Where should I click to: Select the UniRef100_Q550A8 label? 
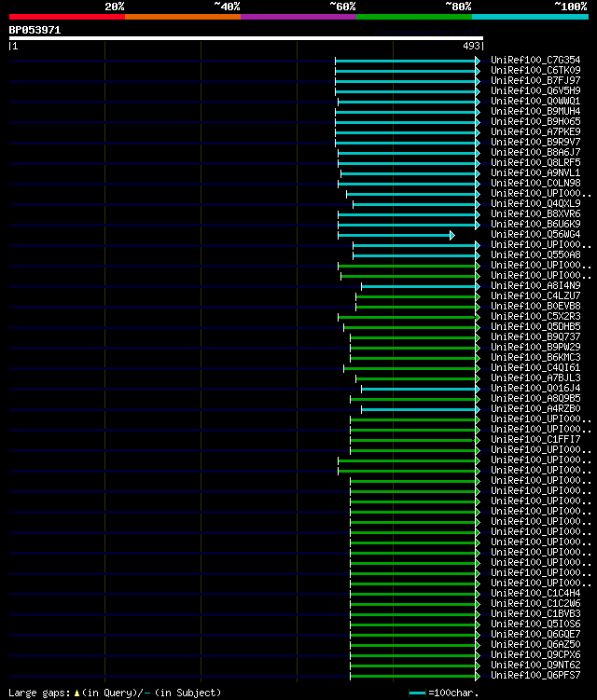pos(535,254)
